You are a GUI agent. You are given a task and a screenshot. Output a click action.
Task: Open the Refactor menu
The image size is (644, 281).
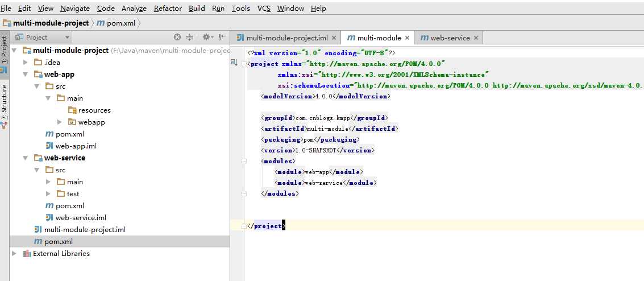coord(168,8)
